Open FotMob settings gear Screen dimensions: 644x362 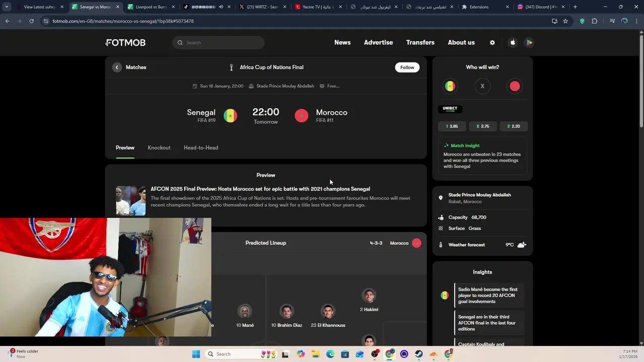[492, 43]
